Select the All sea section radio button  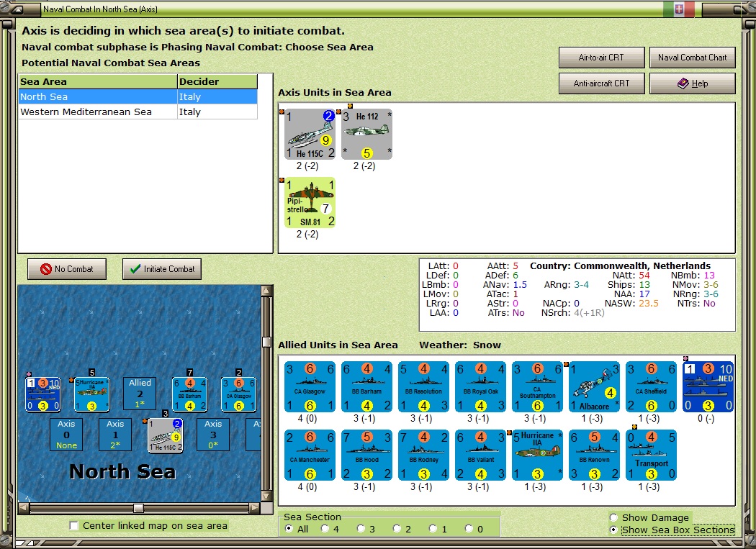coord(289,529)
